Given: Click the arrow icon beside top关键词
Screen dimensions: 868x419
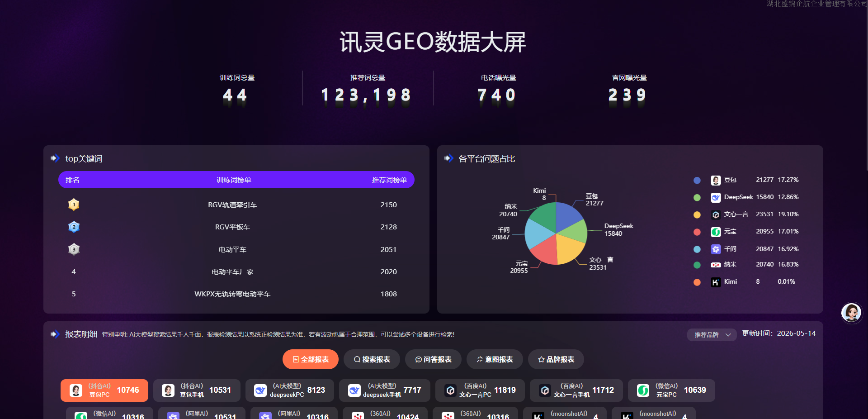Looking at the screenshot, I should pos(55,158).
